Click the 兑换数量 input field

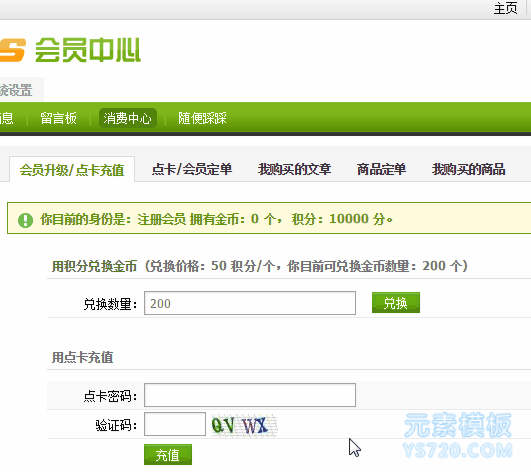click(250, 303)
